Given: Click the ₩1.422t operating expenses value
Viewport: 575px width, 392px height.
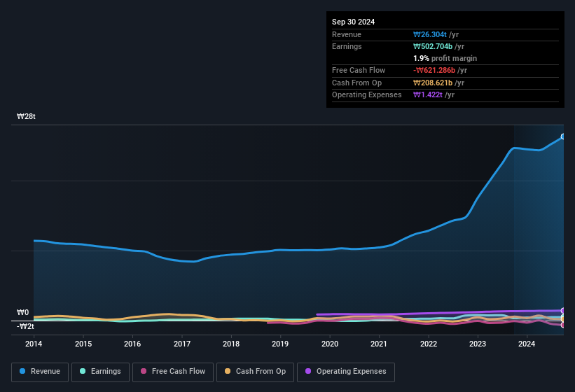Looking at the screenshot, I should (x=428, y=94).
